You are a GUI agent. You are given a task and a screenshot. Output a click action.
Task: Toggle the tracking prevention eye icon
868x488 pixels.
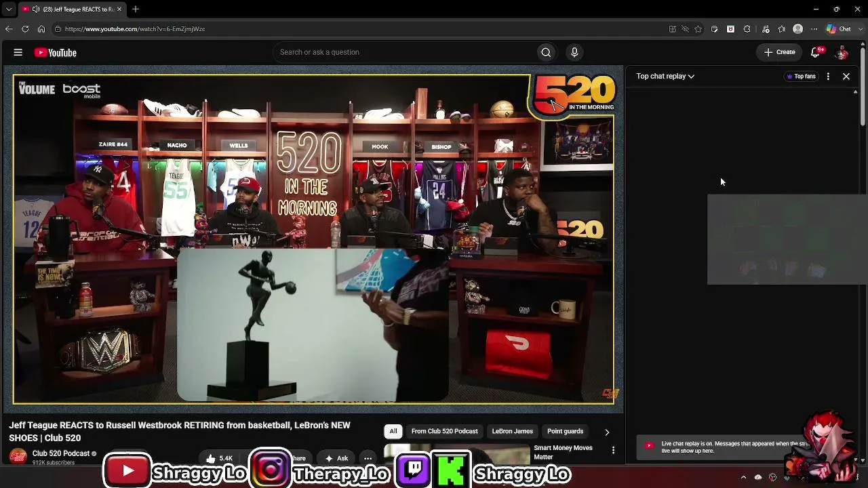[685, 29]
